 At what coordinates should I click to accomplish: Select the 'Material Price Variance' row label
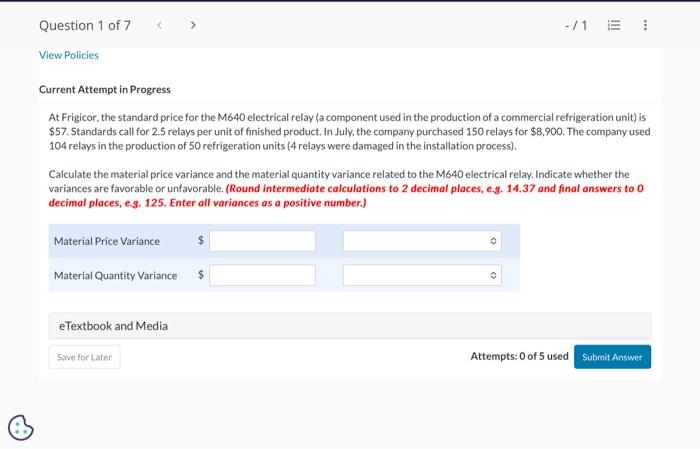[x=107, y=241]
